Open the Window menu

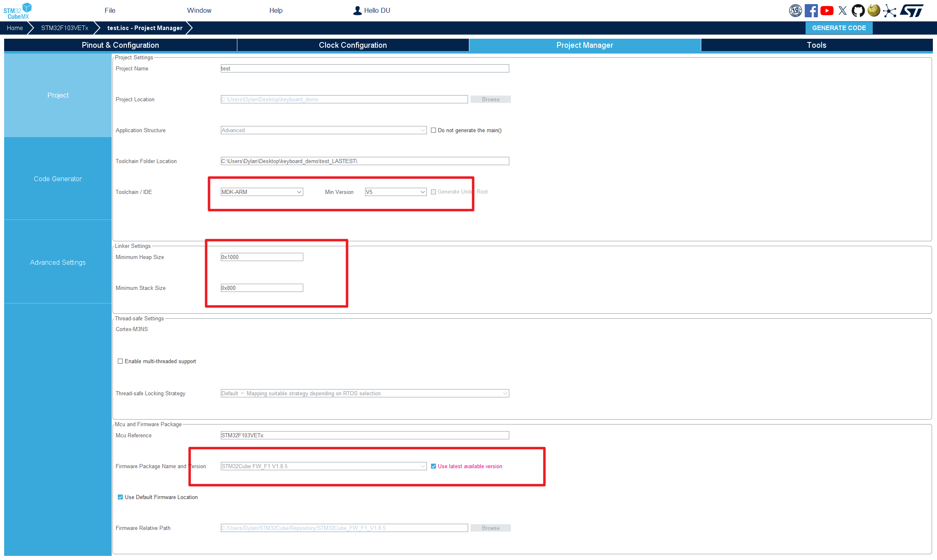pyautogui.click(x=199, y=10)
